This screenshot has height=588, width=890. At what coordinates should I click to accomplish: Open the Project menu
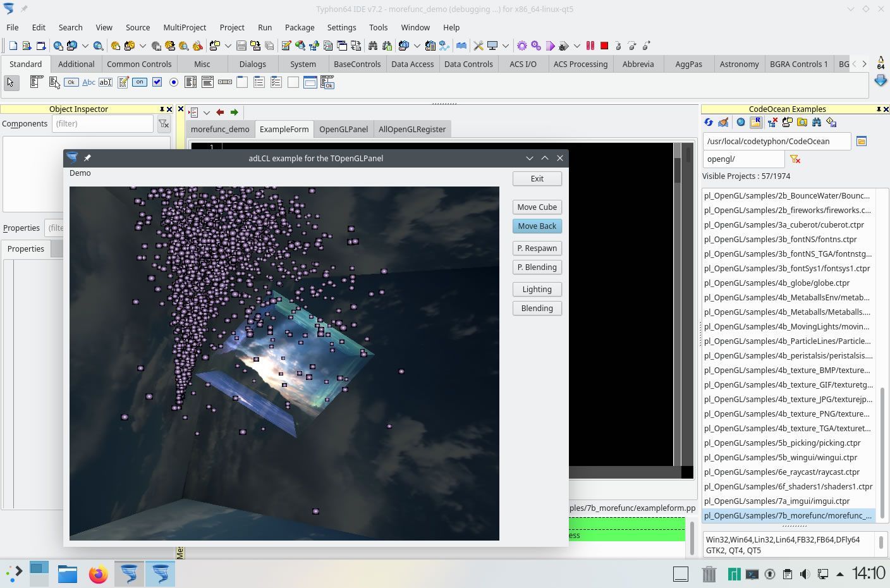(232, 27)
